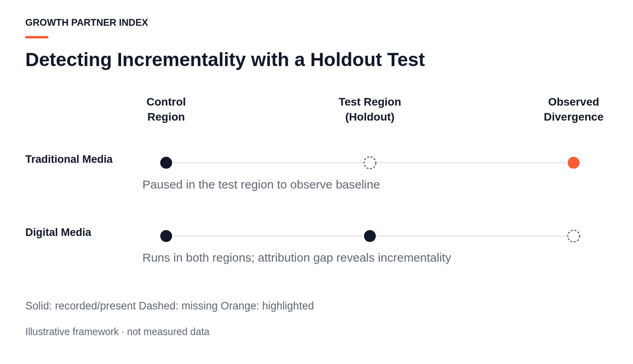Screen dimensions: 633x364
Task: Click the Solid/Dashed/Orange legend text
Action: (170, 306)
